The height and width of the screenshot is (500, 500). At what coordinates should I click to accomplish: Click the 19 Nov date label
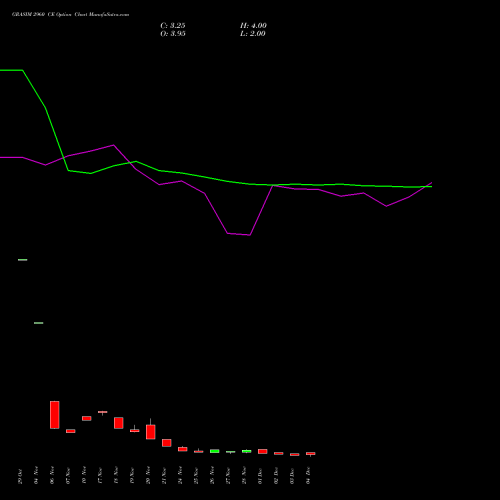tap(132, 476)
